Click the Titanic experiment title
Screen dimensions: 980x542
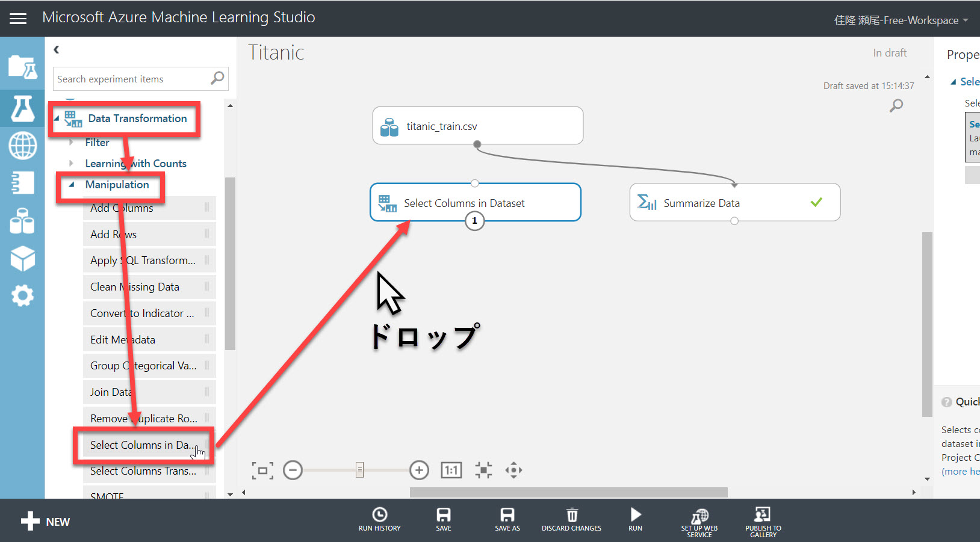276,53
